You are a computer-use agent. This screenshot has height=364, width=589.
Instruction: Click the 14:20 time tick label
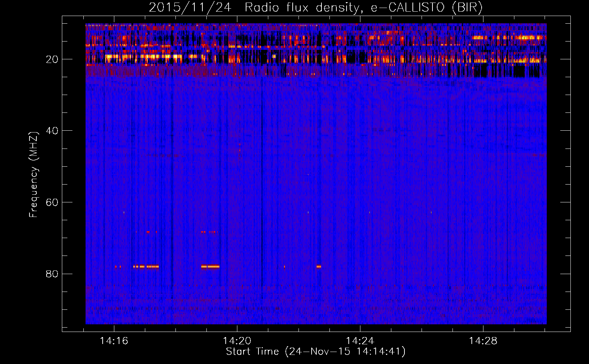tap(237, 341)
